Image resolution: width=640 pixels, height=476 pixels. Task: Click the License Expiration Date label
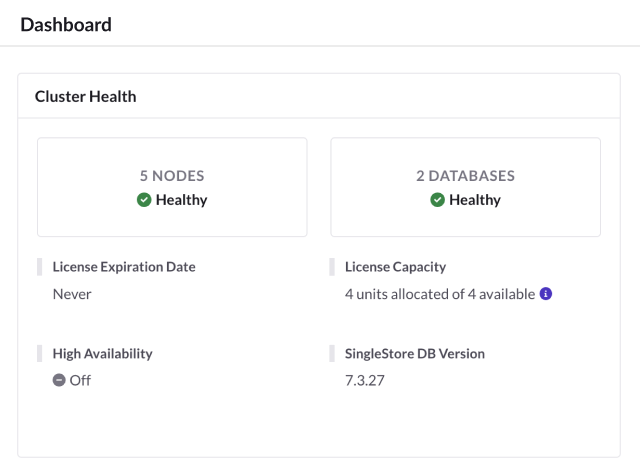pyautogui.click(x=124, y=267)
